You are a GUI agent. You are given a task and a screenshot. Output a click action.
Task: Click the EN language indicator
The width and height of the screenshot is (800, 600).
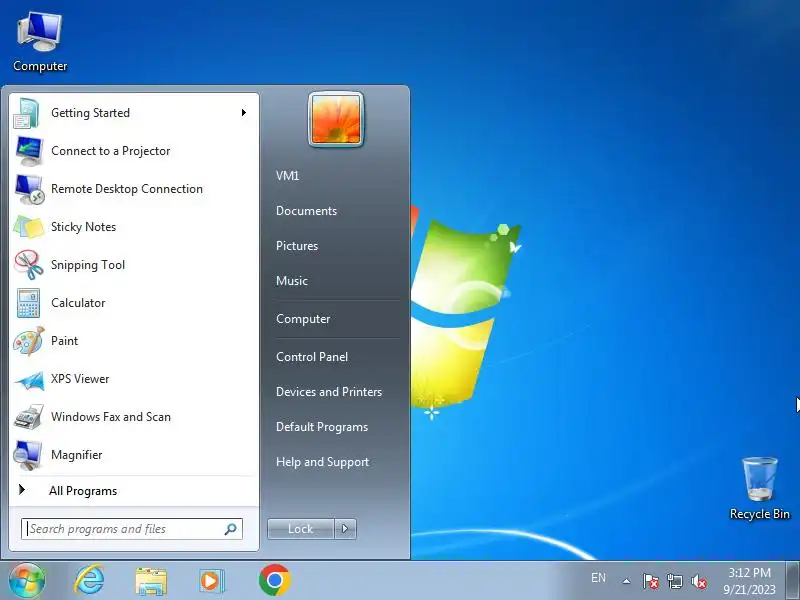(x=598, y=578)
